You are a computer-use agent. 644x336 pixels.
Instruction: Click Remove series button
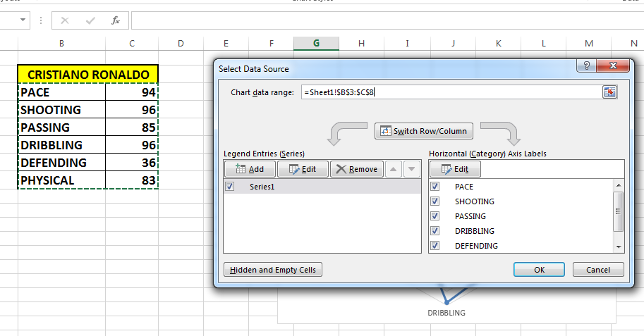[x=357, y=169]
